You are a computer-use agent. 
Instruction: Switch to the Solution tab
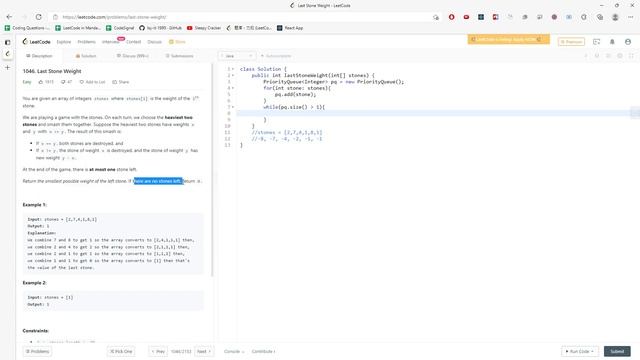86,56
